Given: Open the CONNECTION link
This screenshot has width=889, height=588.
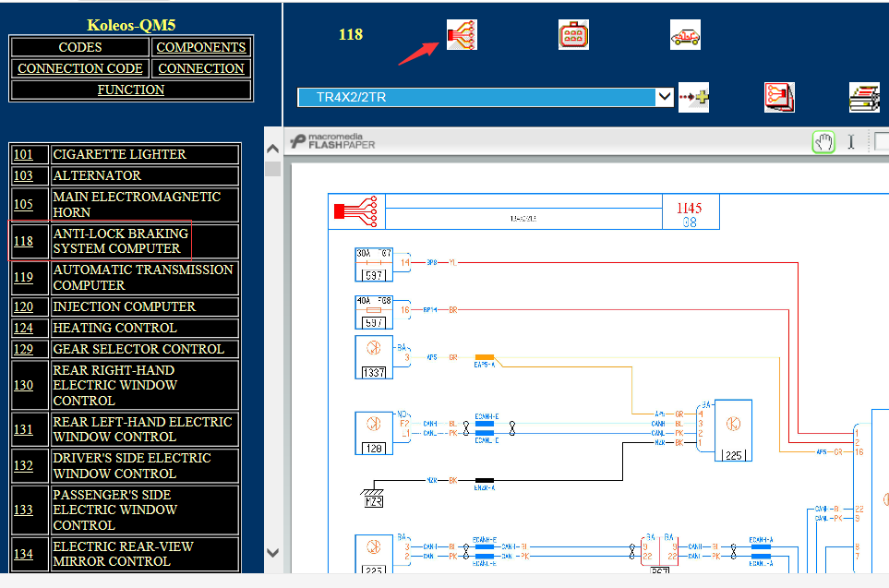Looking at the screenshot, I should point(201,68).
